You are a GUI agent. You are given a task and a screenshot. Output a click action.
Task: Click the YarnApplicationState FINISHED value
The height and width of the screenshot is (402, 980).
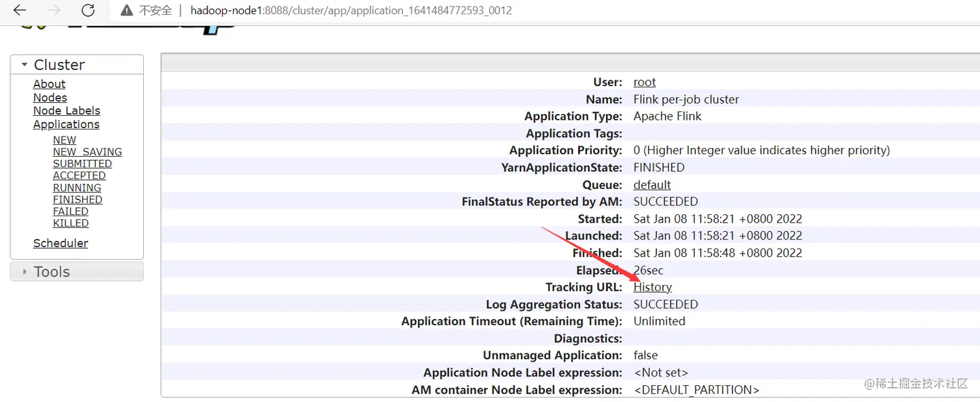[x=659, y=167]
